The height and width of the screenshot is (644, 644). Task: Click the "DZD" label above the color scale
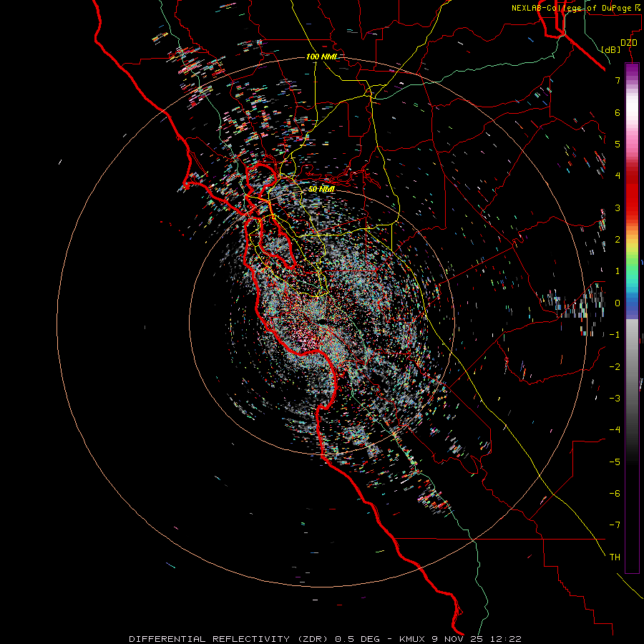628,43
